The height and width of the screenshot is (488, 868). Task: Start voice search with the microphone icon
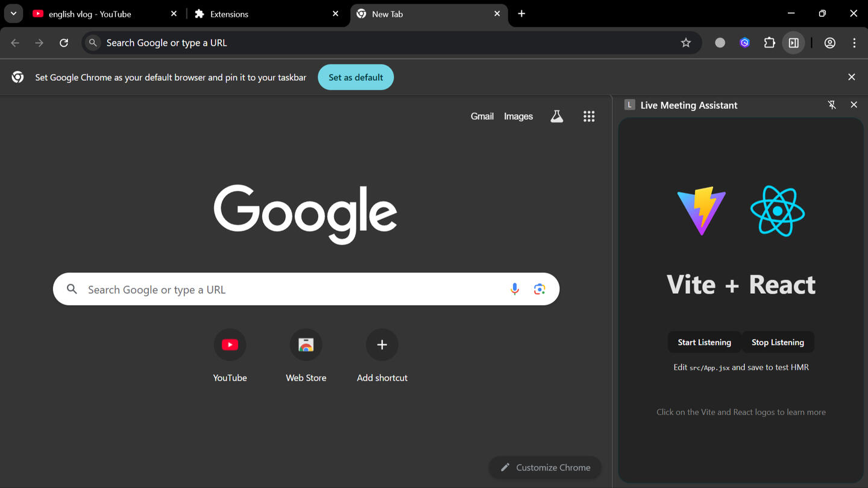[x=514, y=290]
